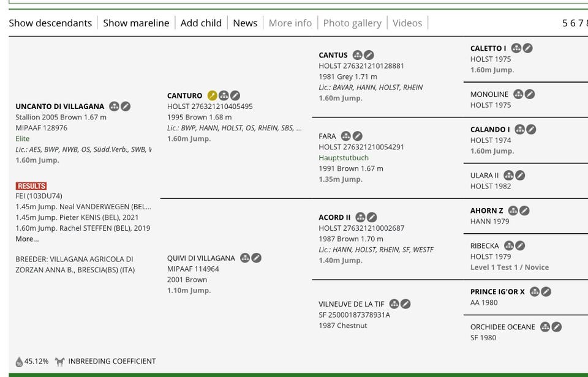Select generation count 5
588x377 pixels.
pyautogui.click(x=565, y=23)
